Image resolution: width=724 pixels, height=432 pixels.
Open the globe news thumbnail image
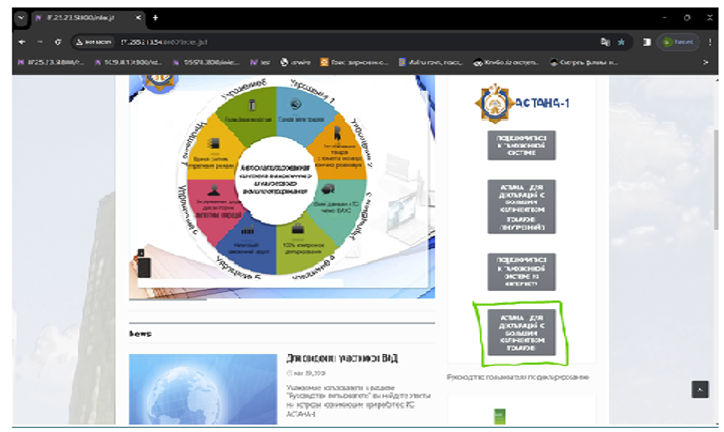[x=203, y=389]
